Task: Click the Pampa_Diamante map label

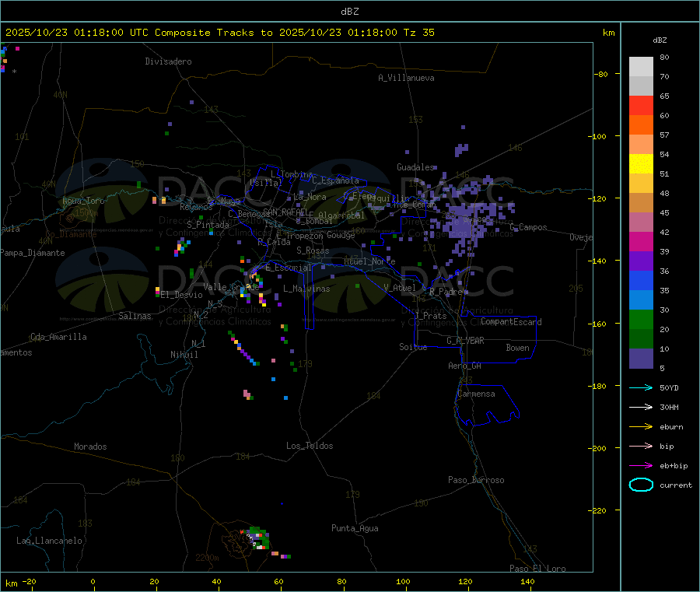Action: click(x=33, y=253)
